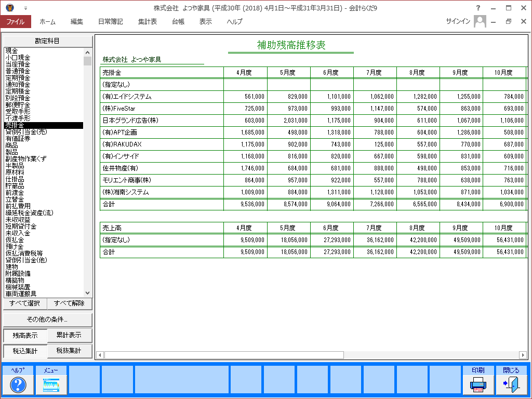532x399 pixels.
Task: Click the (株)湘南システム row label
Action: [x=126, y=192]
